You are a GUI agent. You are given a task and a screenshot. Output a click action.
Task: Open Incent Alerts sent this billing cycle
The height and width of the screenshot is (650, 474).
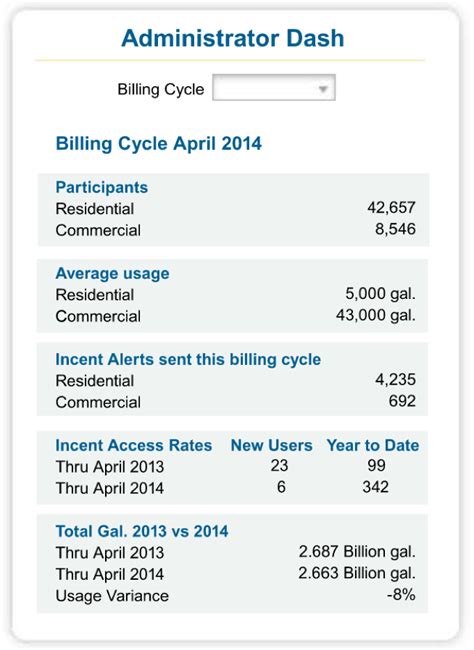coord(188,359)
